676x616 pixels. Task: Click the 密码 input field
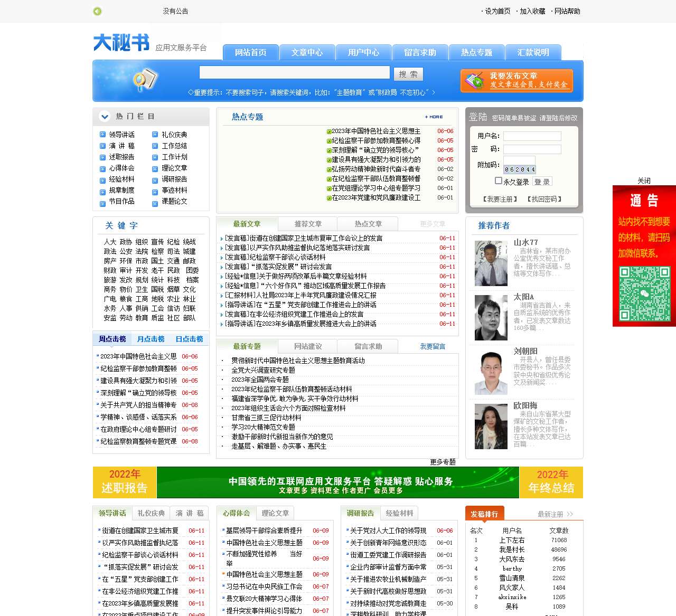532,149
